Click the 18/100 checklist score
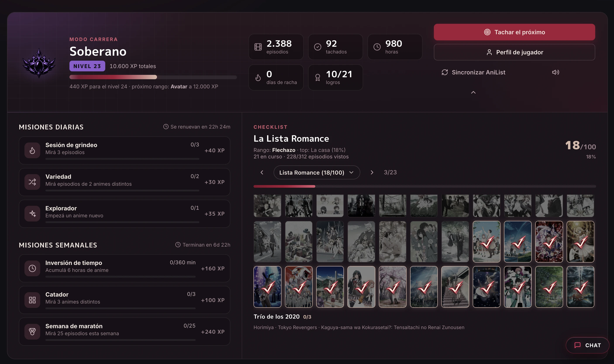614x364 pixels. click(580, 146)
